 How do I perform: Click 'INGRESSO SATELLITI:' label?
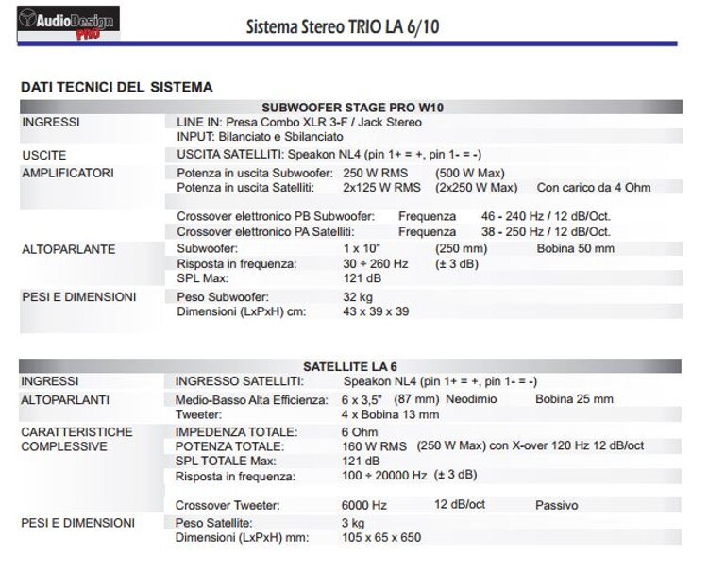[240, 381]
